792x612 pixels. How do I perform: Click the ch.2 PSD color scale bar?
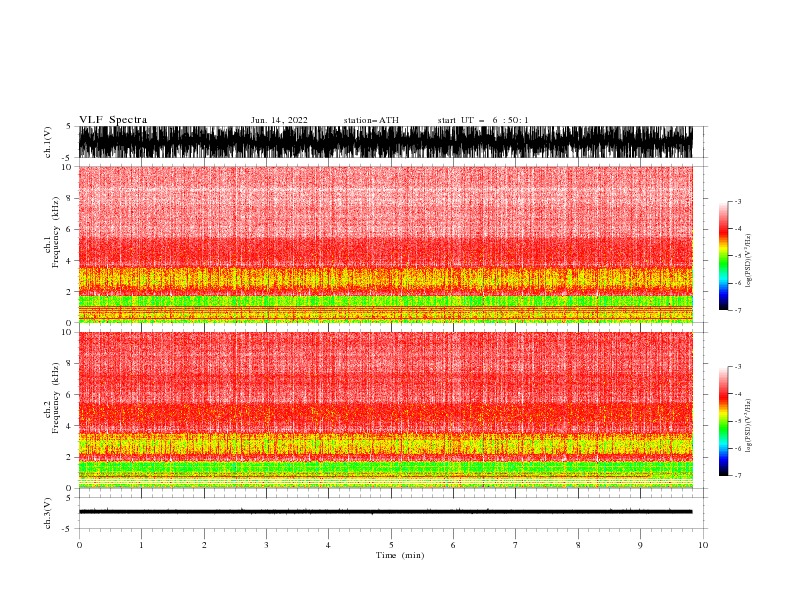(723, 421)
